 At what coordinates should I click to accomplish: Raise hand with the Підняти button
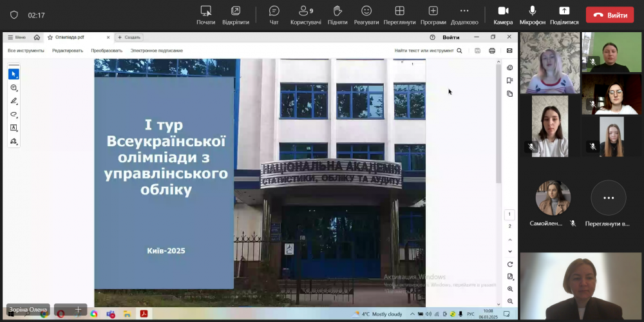337,11
